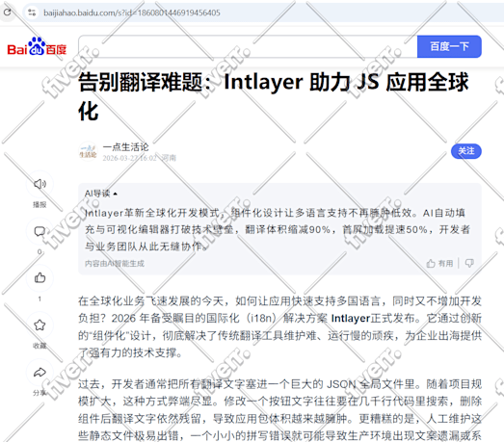
Task: Collapse the AI导读 summary section
Action: (101, 194)
